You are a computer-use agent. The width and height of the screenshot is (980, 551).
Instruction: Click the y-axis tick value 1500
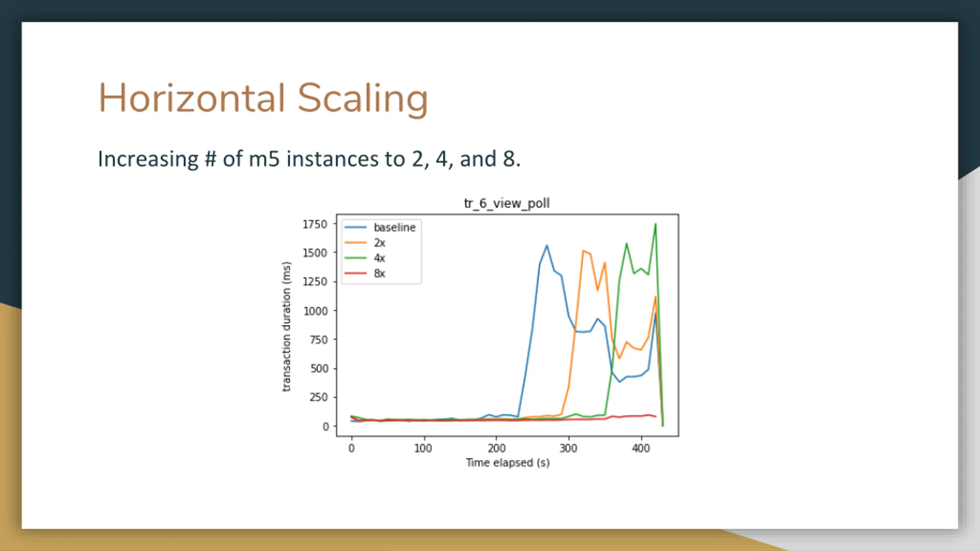point(315,253)
